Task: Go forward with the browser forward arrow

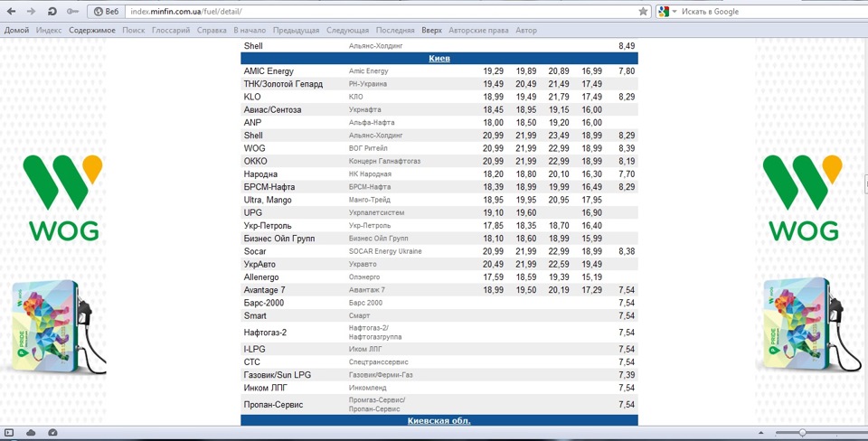Action: [31, 11]
